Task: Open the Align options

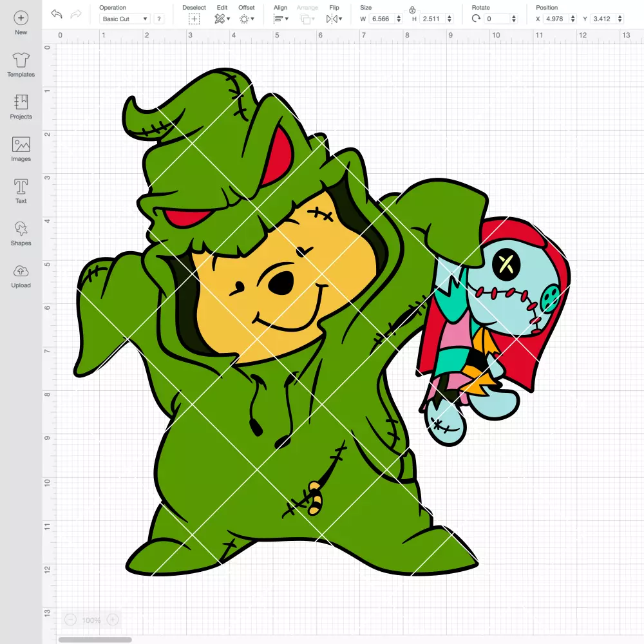Action: (278, 19)
